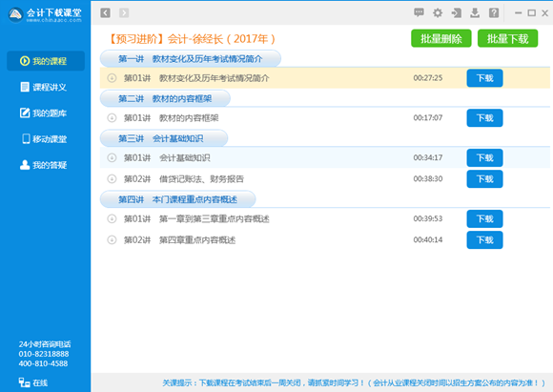553x392 pixels.
Task: Select lesson 第01讲 第一章到第三章重点内容概述
Action: 325,218
